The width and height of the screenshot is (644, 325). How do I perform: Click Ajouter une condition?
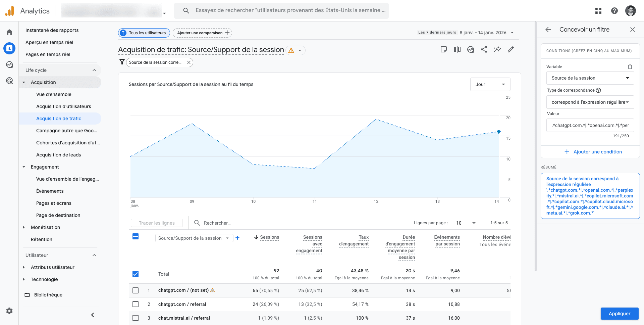coord(594,152)
